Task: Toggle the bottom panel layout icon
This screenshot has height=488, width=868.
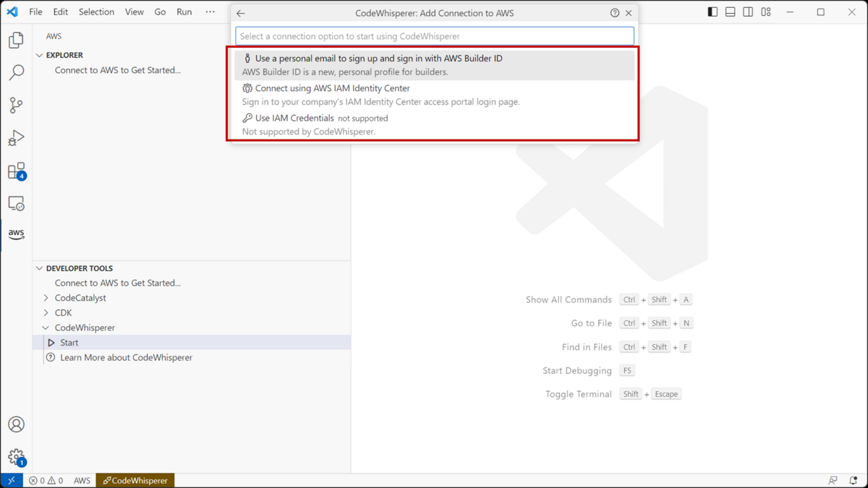Action: point(731,12)
